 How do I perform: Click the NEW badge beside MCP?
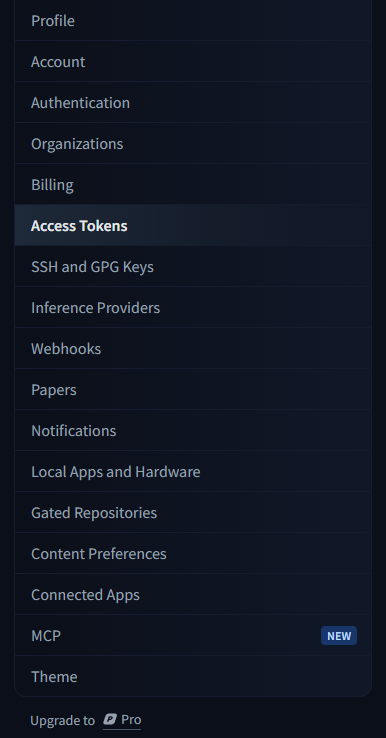(x=339, y=635)
